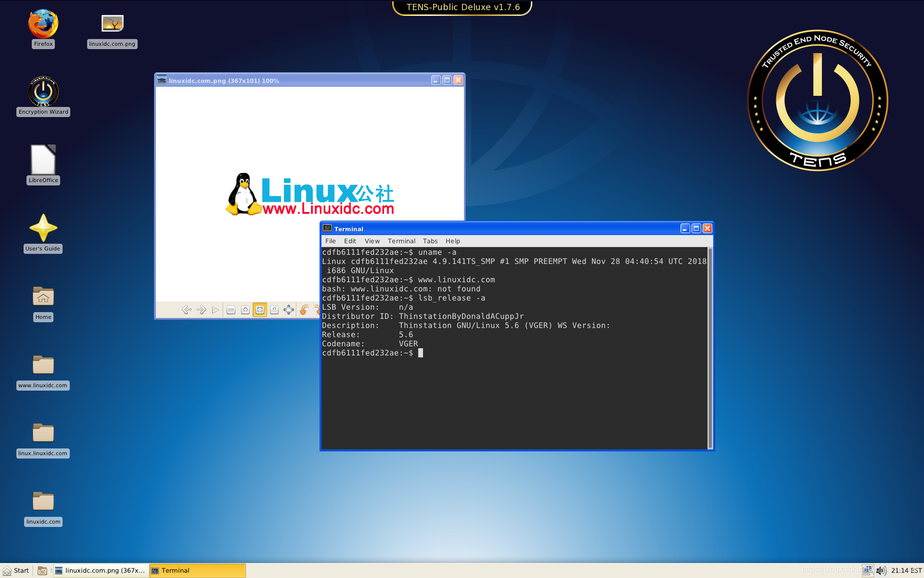Open User's Guide document
The width and height of the screenshot is (924, 578).
coord(42,232)
